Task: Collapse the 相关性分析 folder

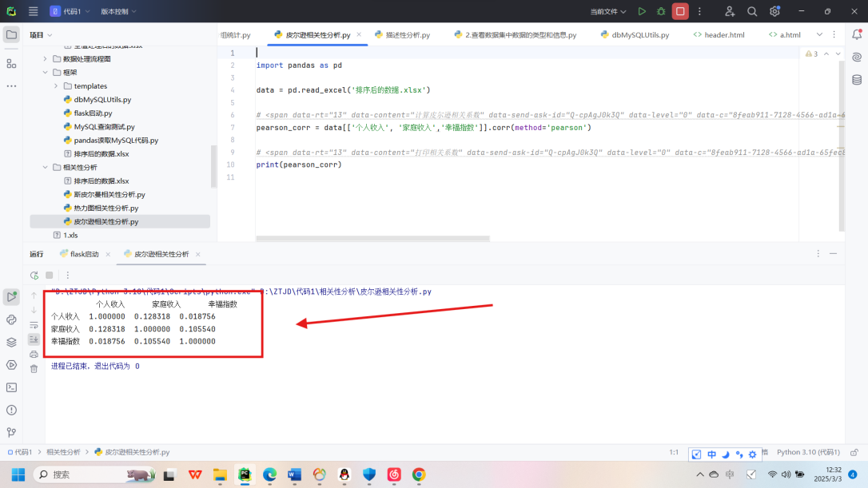Action: click(x=46, y=167)
